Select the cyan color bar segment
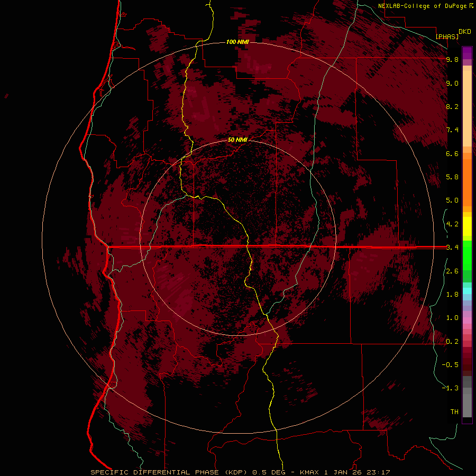Image resolution: width=476 pixels, height=476 pixels. [467, 290]
